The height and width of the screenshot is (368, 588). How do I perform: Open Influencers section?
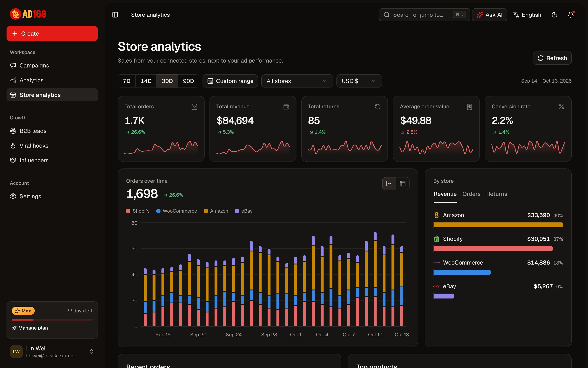click(x=52, y=160)
